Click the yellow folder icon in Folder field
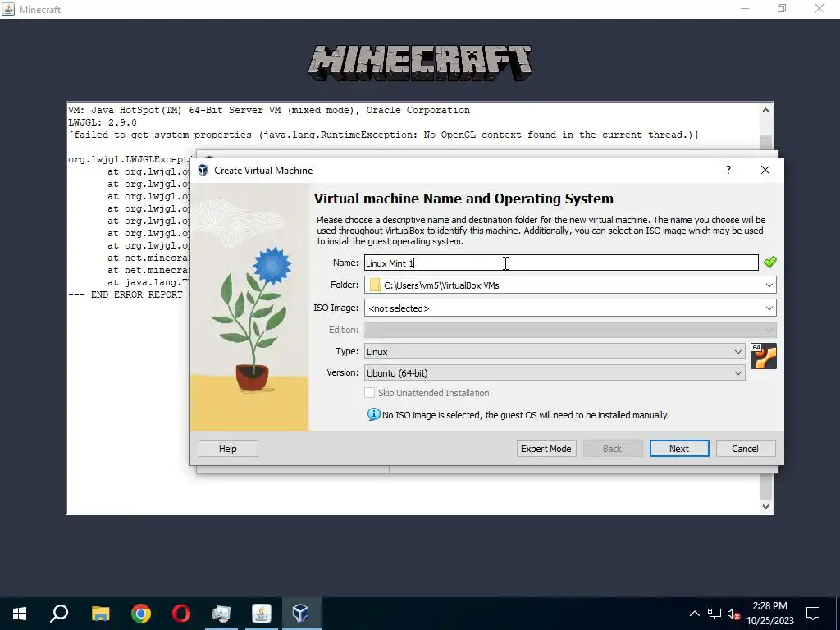Image resolution: width=840 pixels, height=630 pixels. (x=375, y=285)
